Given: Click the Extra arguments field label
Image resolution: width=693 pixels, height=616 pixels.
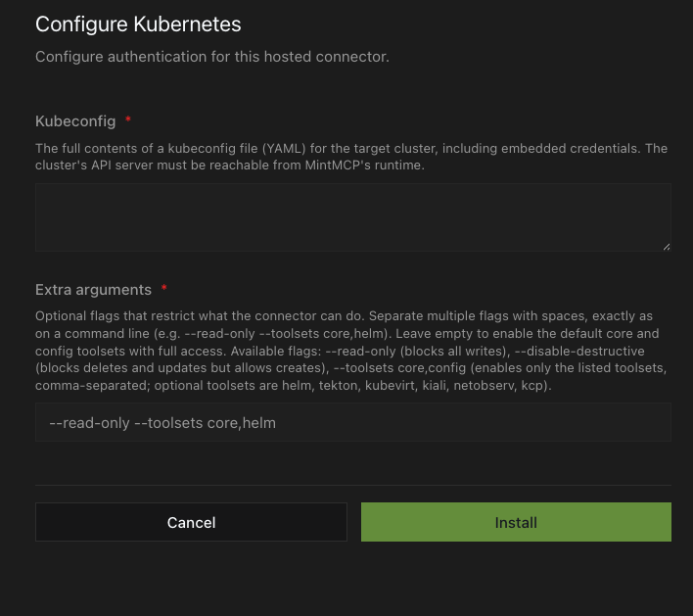Looking at the screenshot, I should (x=93, y=290).
